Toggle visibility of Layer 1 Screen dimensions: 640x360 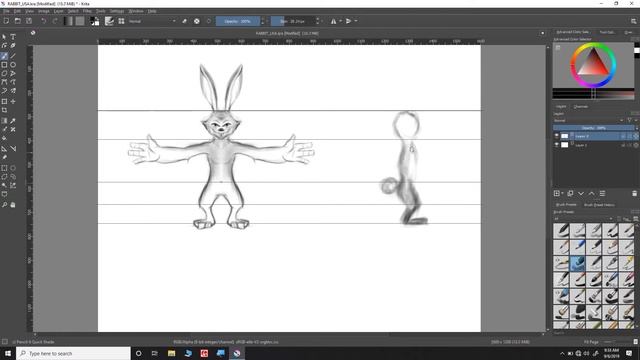tap(556, 145)
